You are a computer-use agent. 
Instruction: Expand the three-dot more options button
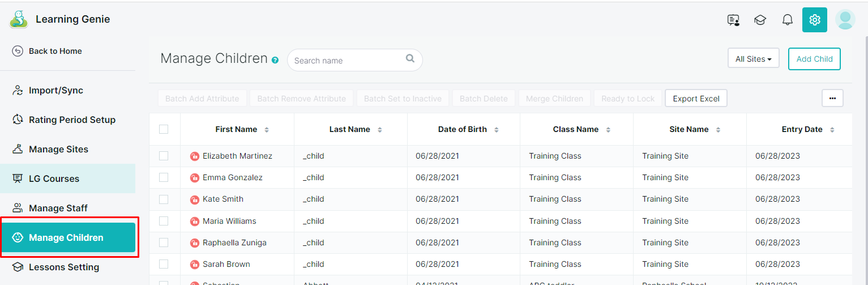click(x=832, y=98)
